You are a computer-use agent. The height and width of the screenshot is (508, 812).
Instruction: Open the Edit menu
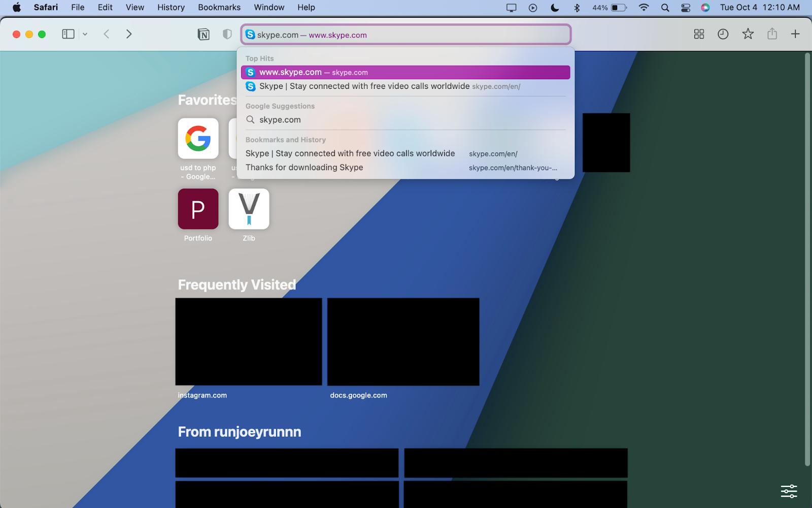click(x=105, y=7)
